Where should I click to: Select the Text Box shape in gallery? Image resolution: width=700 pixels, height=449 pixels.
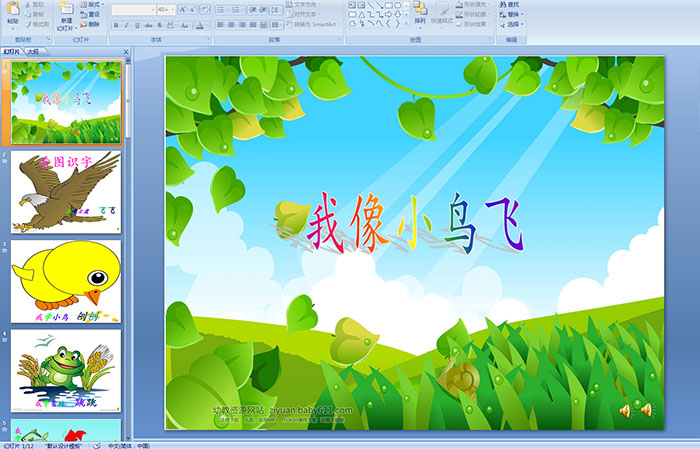(x=352, y=5)
